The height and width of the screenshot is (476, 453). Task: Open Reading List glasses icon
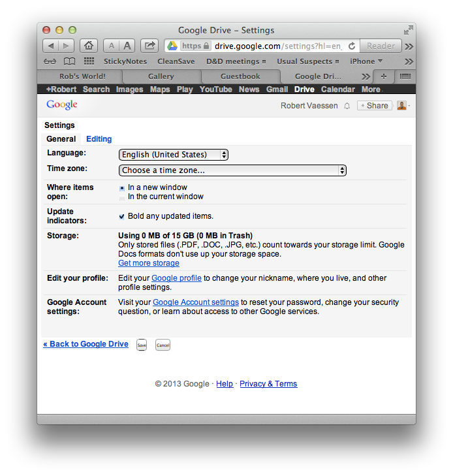click(50, 61)
